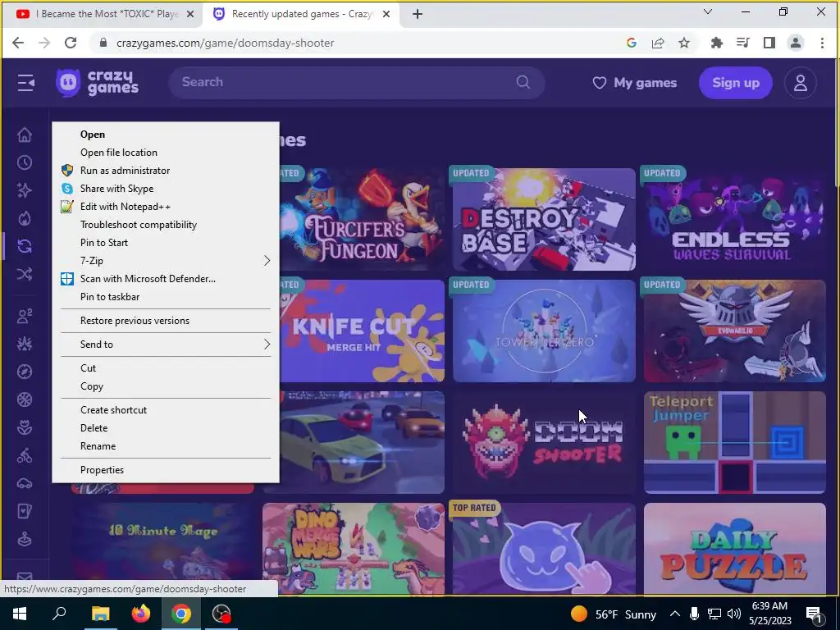Click Google icon in address bar
840x630 pixels.
[631, 43]
